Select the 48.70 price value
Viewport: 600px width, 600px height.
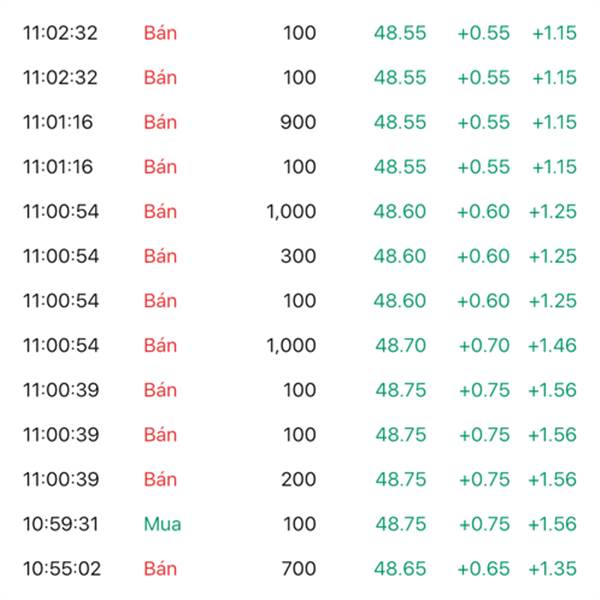(400, 345)
